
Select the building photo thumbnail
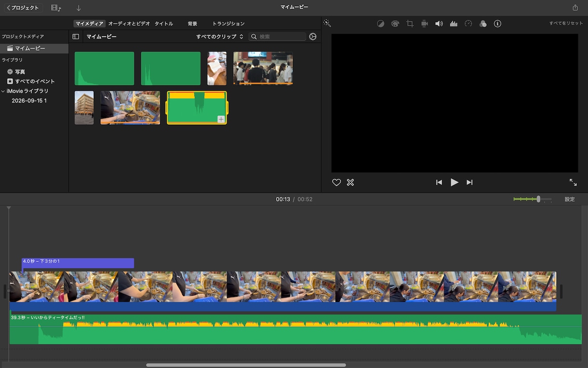pyautogui.click(x=84, y=108)
